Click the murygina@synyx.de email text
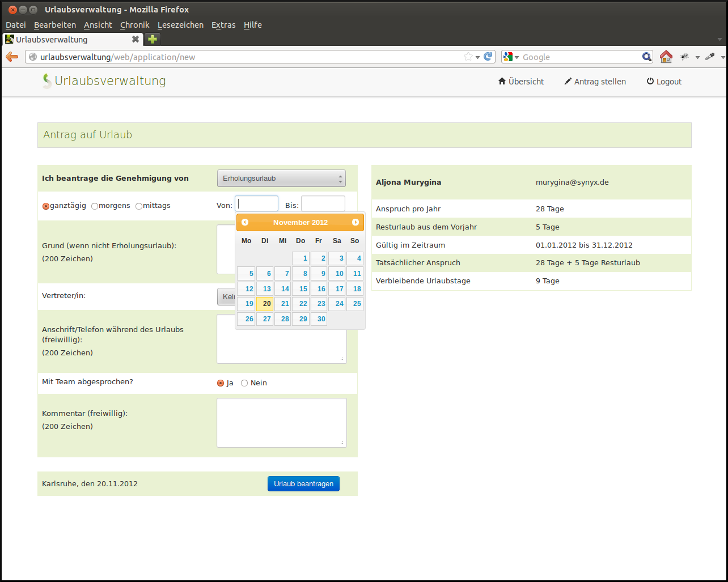 (572, 182)
